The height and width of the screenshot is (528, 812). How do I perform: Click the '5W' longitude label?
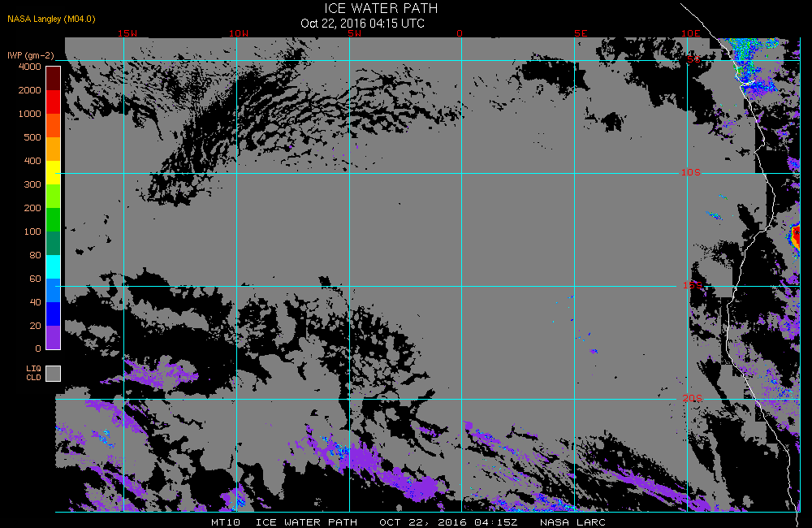(x=355, y=33)
